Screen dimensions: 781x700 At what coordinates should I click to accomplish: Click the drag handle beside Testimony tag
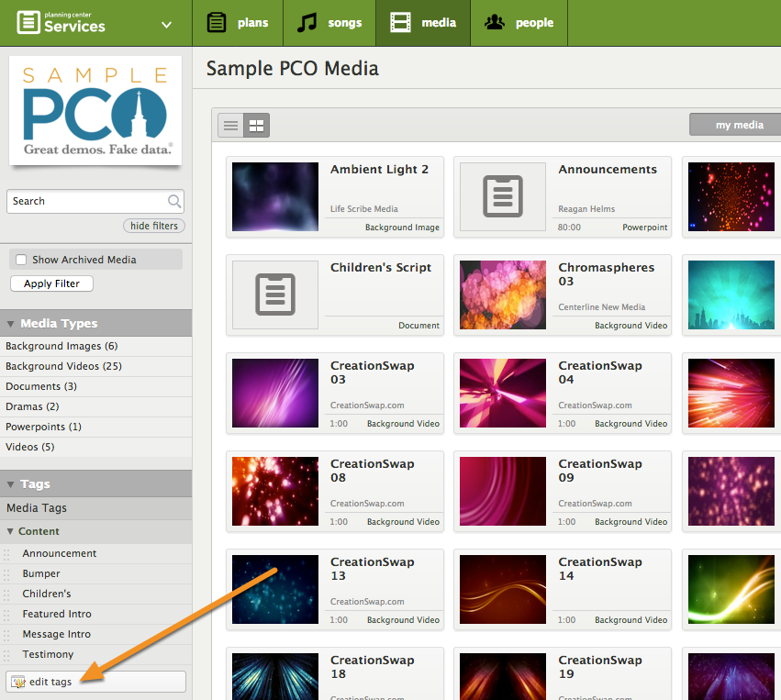pyautogui.click(x=6, y=656)
